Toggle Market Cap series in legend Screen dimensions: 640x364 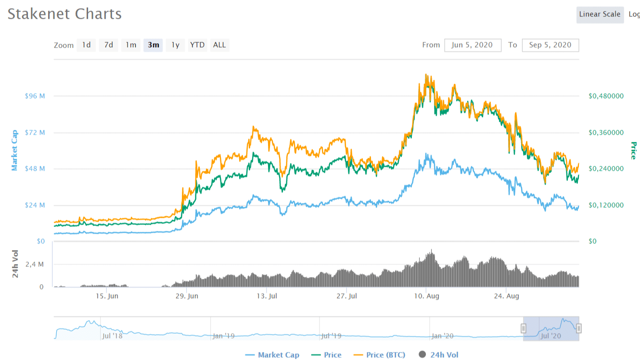coord(272,355)
